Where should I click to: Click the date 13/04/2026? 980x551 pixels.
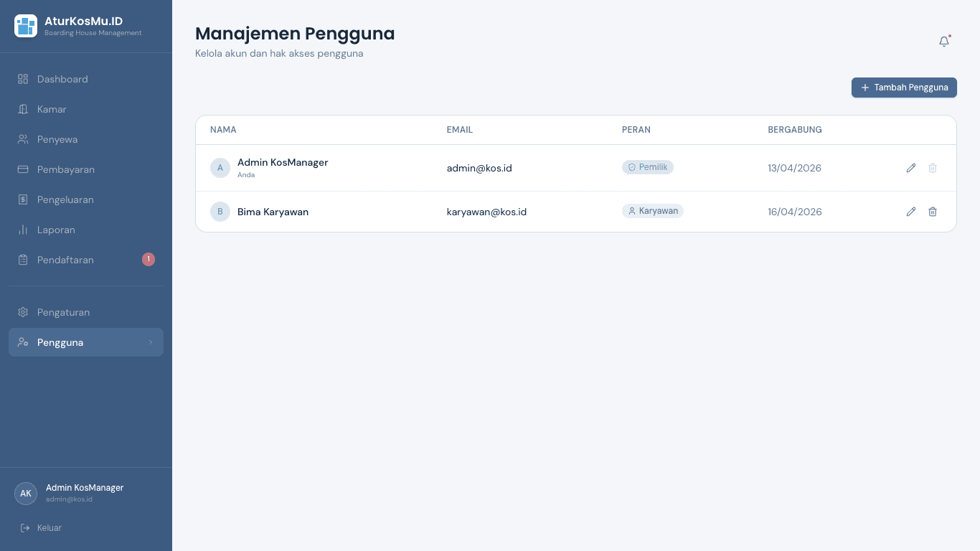pyautogui.click(x=795, y=168)
